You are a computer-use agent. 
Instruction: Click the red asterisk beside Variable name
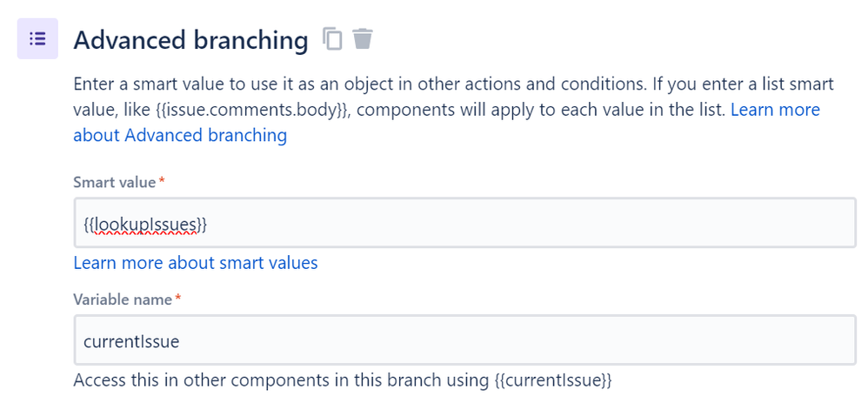click(x=177, y=299)
